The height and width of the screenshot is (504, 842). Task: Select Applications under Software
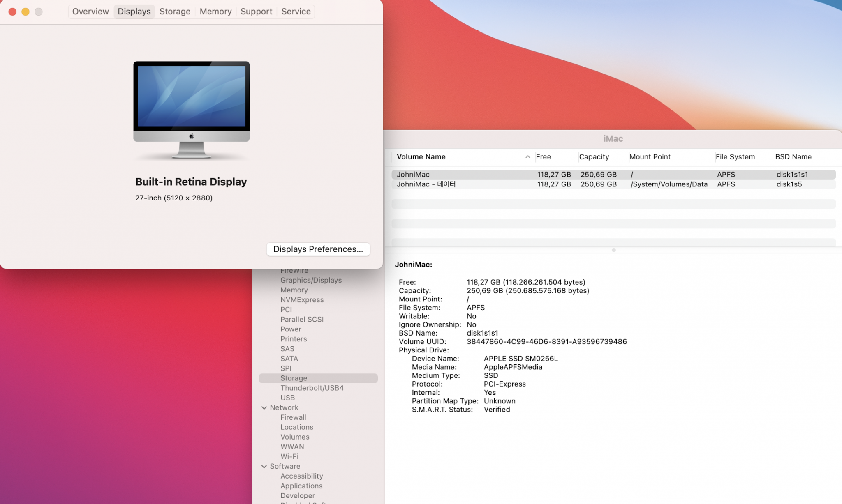(x=301, y=486)
